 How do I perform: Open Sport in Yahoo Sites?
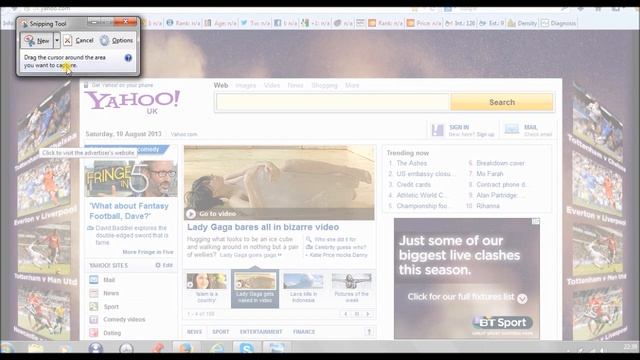click(x=111, y=307)
